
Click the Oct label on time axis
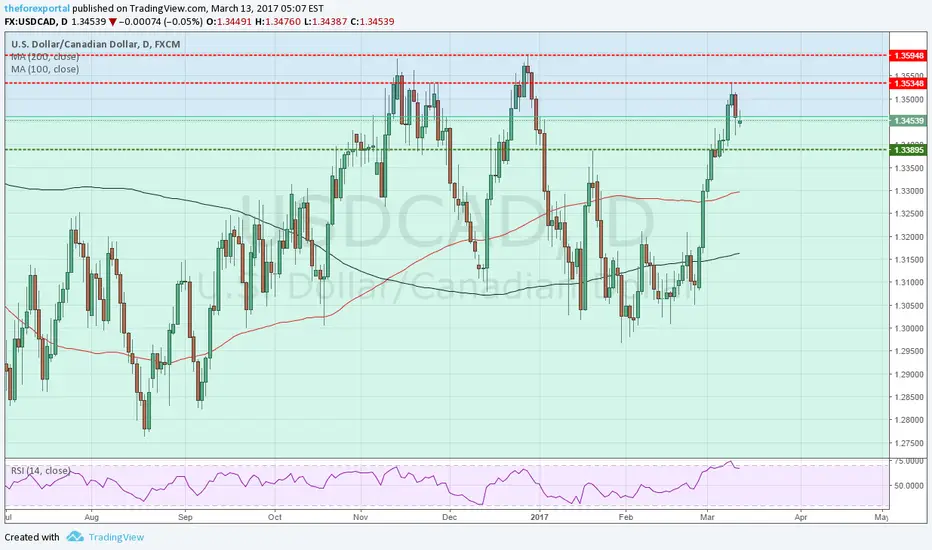click(x=275, y=517)
